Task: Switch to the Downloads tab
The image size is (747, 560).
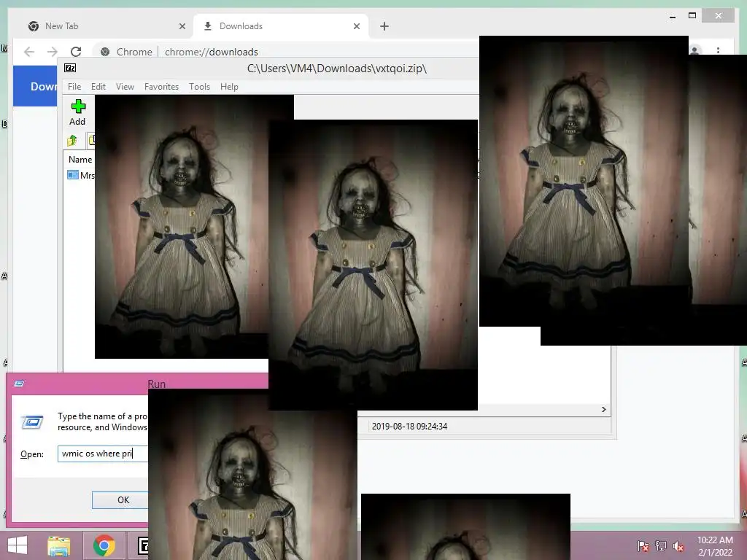Action: (281, 26)
